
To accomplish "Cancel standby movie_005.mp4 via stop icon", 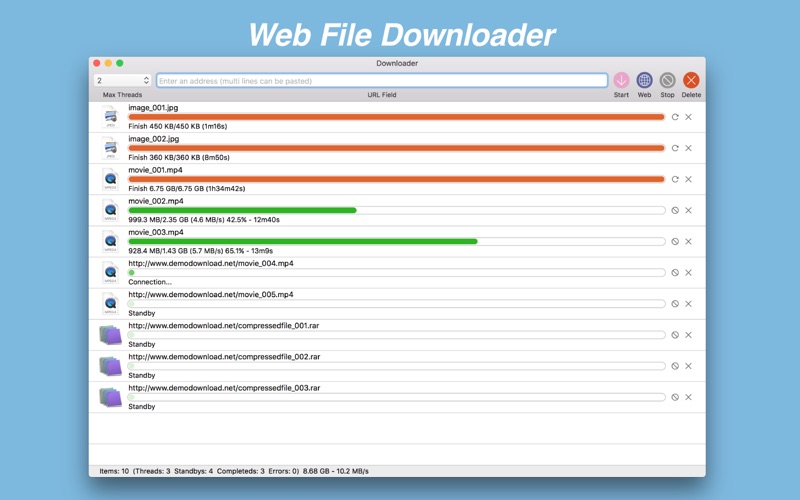I will coord(675,304).
